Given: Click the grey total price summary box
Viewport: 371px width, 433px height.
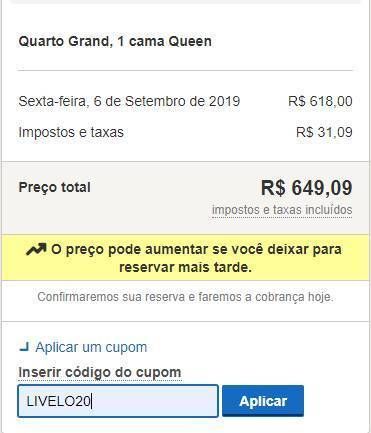Looking at the screenshot, I should (185, 198).
